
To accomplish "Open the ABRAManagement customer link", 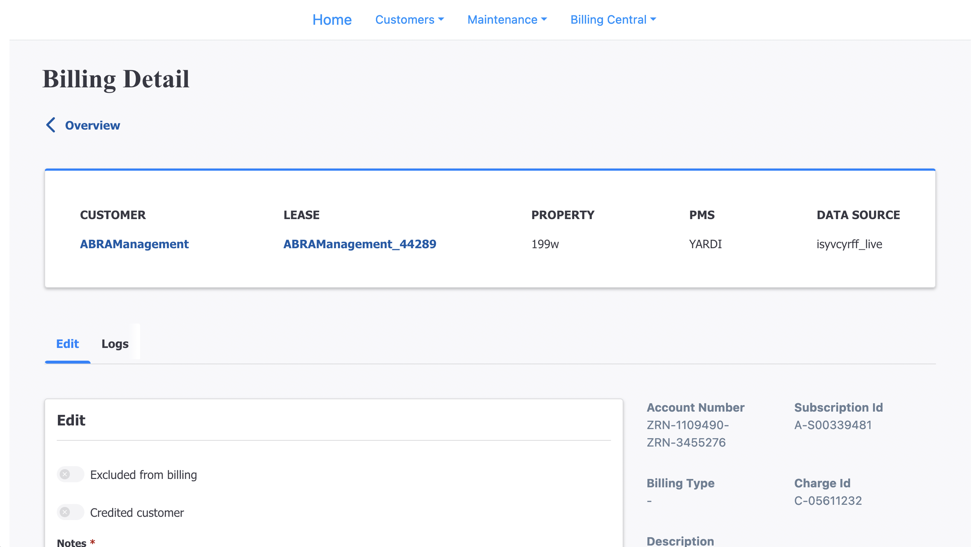I will pyautogui.click(x=134, y=244).
